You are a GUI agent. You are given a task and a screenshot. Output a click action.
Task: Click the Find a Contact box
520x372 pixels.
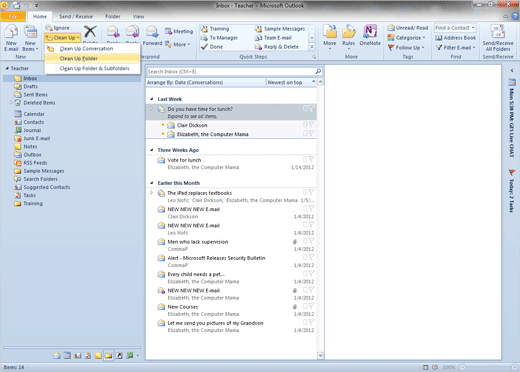tap(455, 28)
